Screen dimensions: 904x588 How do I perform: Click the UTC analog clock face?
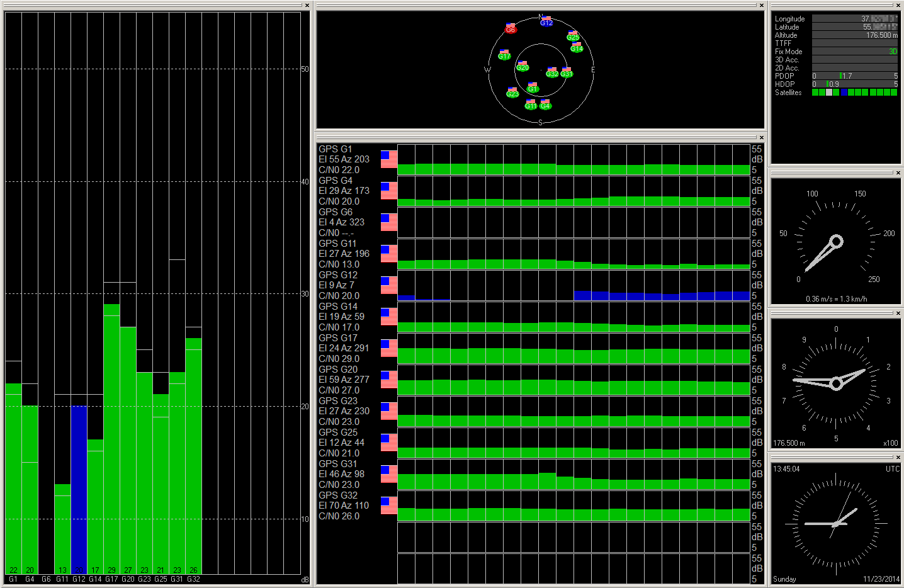(836, 524)
